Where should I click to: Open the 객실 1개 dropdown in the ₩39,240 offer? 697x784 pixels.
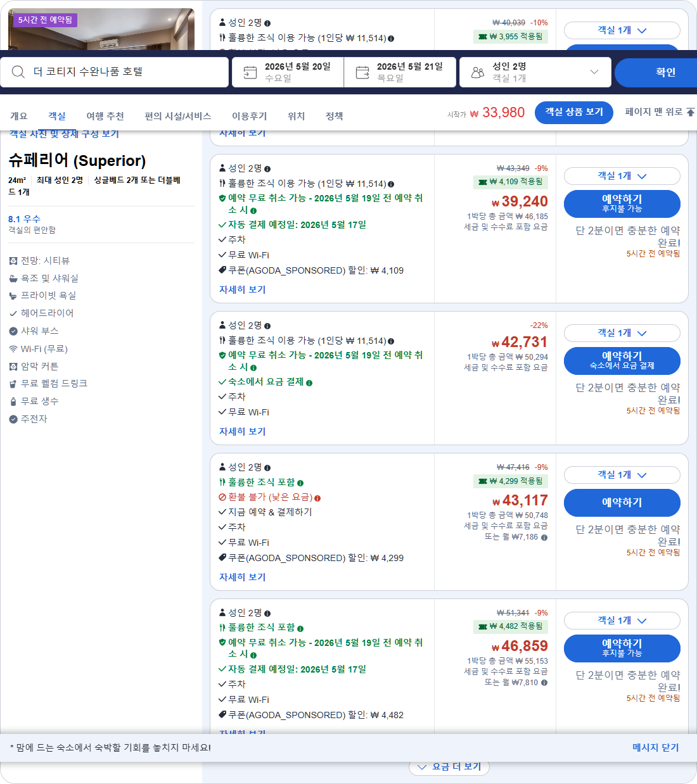point(622,176)
